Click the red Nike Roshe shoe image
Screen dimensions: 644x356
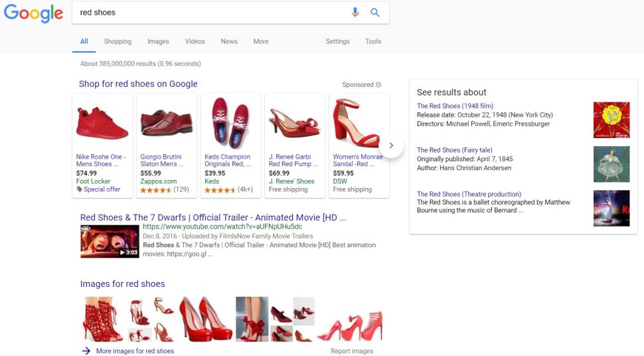click(102, 122)
